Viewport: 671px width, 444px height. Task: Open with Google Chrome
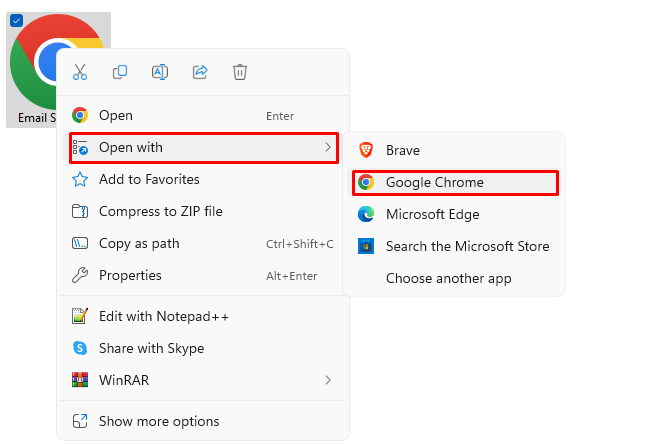(x=455, y=183)
